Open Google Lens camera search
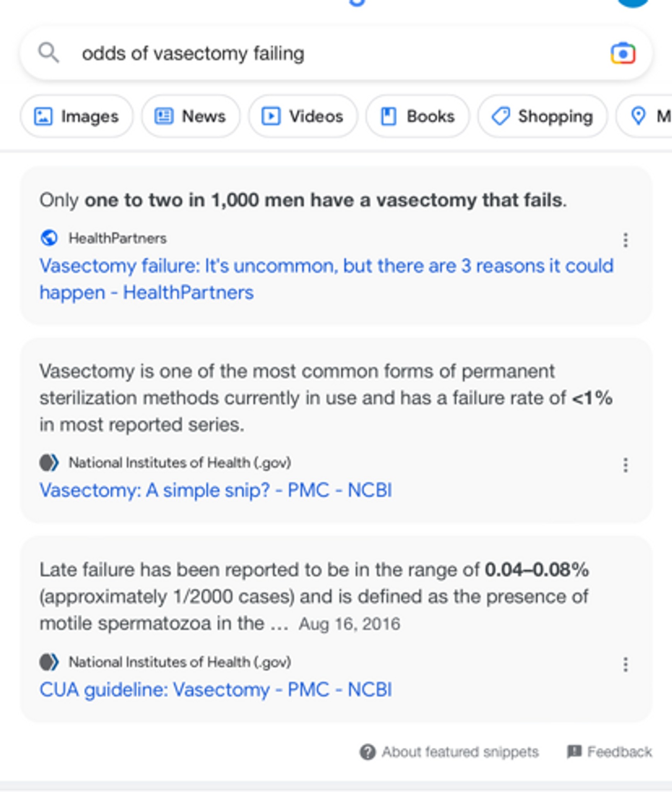The width and height of the screenshot is (672, 792). 622,53
